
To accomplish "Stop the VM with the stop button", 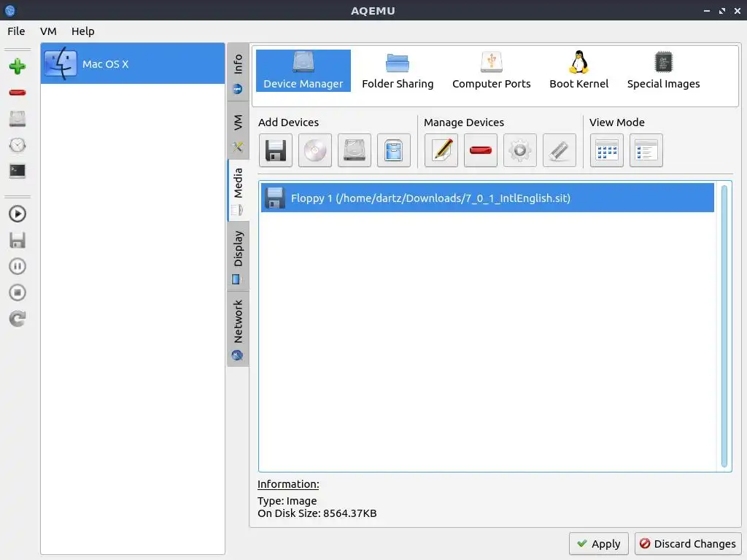I will 18,292.
